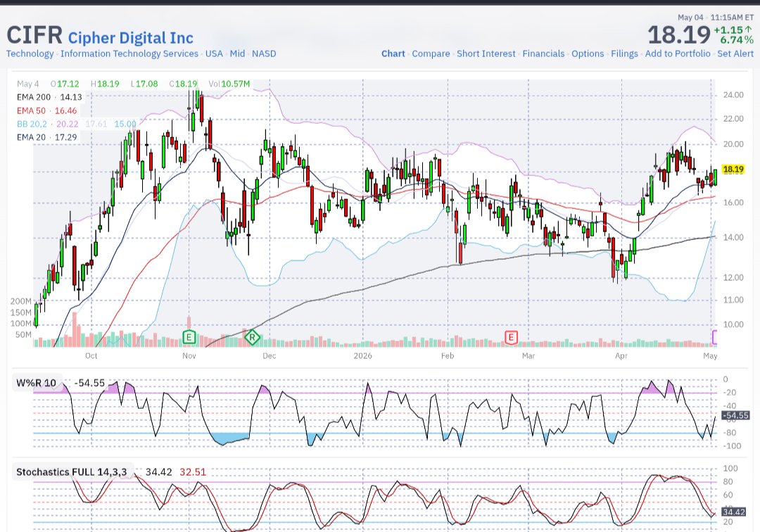
Task: Click the Feb label on time axis
Action: (x=448, y=355)
